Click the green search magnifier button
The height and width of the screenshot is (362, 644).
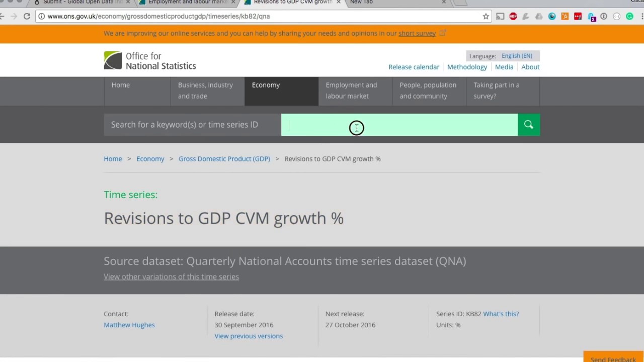(529, 125)
